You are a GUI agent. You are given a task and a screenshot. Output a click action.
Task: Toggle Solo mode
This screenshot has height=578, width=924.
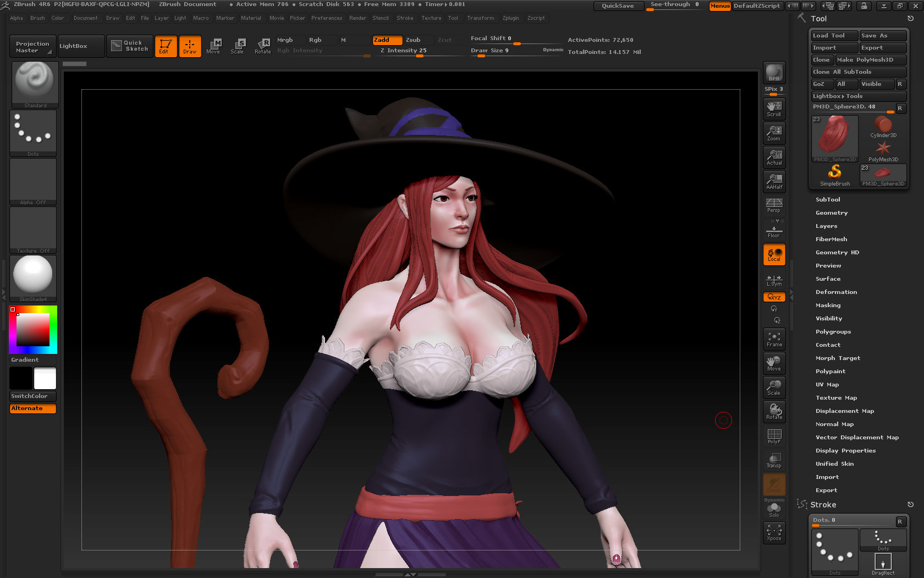tap(774, 510)
